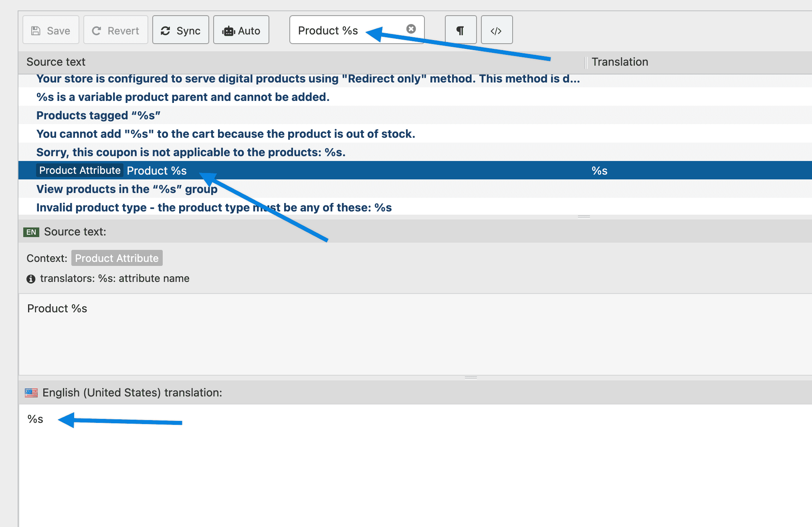Click the Sync button
812x527 pixels.
coord(181,30)
